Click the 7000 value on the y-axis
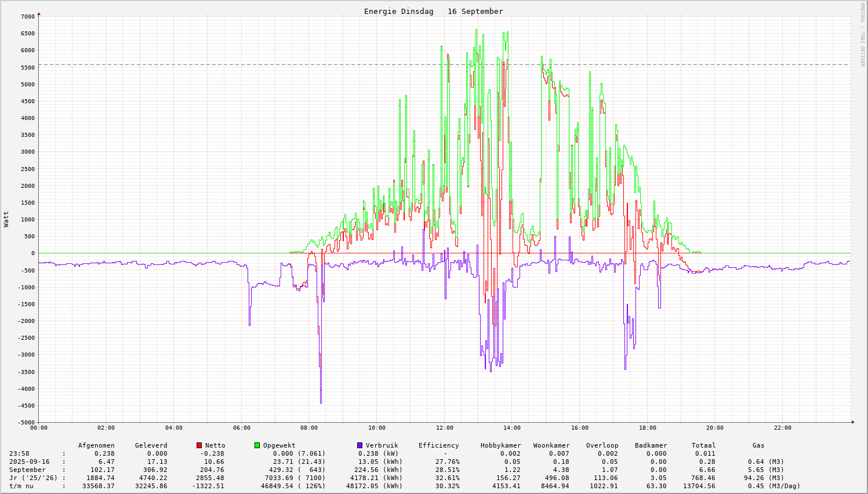The height and width of the screenshot is (494, 868). (27, 16)
